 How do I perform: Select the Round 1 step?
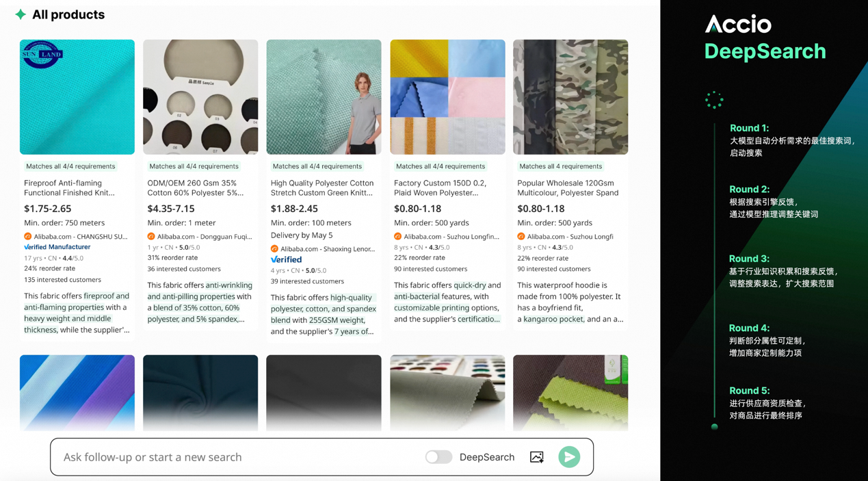749,128
